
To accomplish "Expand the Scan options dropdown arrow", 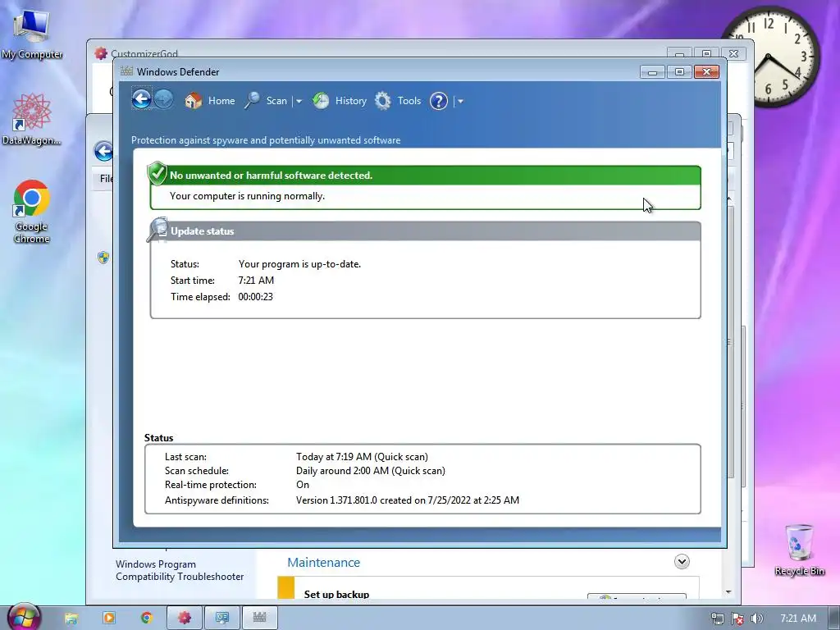I will [299, 101].
